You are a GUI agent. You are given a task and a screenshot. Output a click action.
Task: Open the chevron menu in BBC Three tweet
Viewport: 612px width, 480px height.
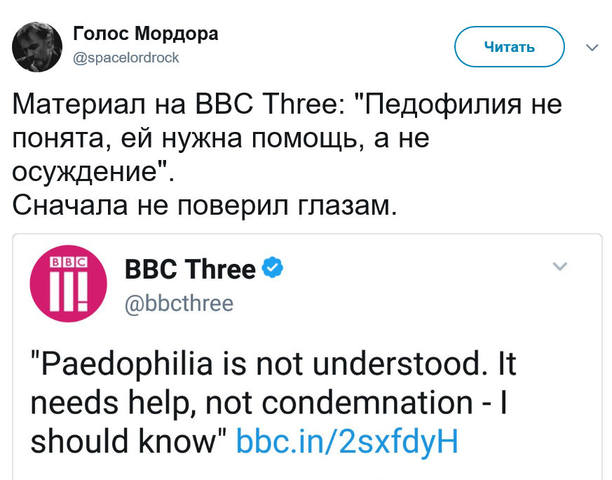(x=560, y=267)
